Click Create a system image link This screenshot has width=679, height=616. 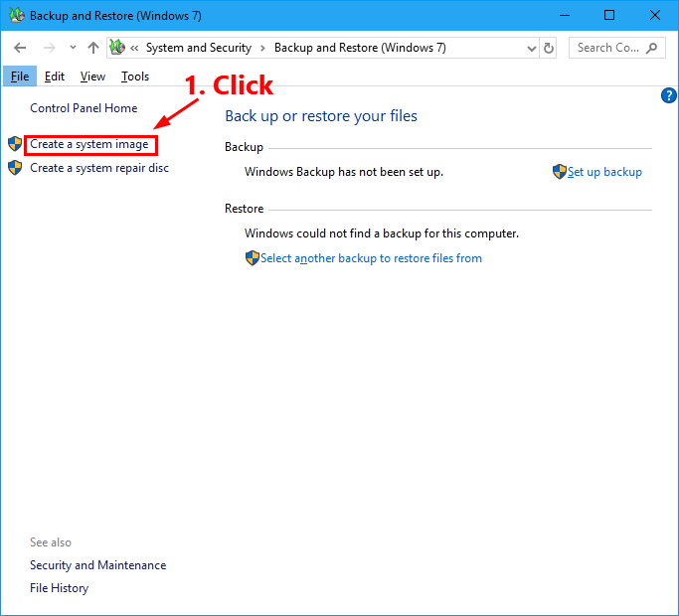tap(89, 144)
